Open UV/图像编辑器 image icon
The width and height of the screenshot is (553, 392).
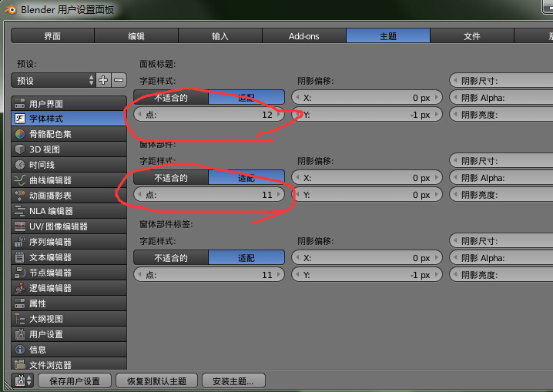[x=20, y=226]
